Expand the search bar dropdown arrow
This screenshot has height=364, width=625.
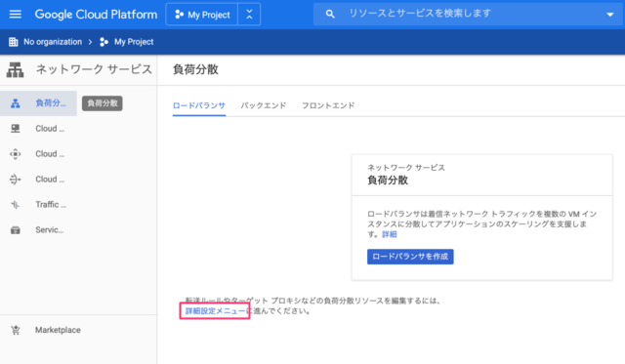tap(609, 15)
